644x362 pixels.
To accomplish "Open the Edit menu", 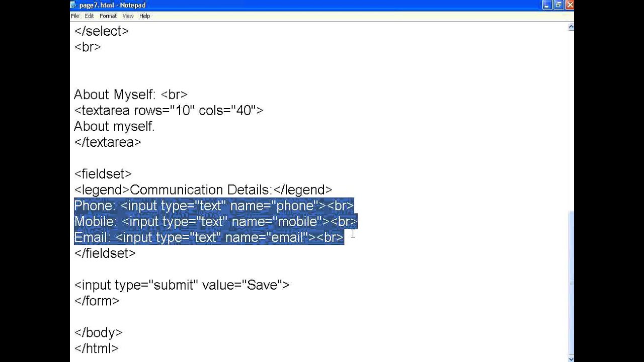I will (89, 16).
